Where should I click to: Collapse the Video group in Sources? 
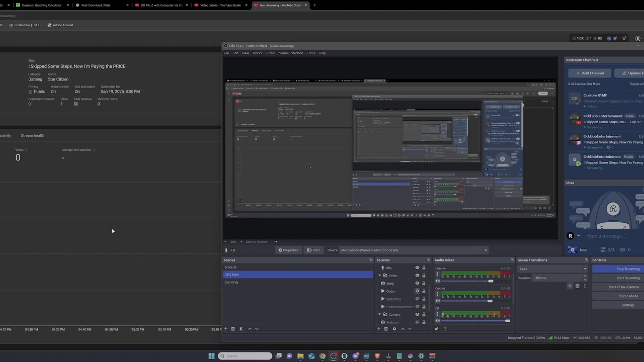pyautogui.click(x=380, y=276)
